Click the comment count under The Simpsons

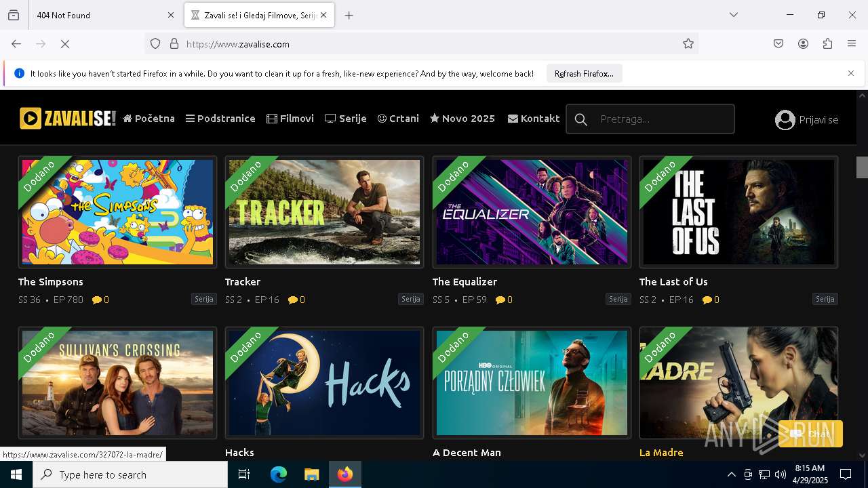tap(100, 300)
